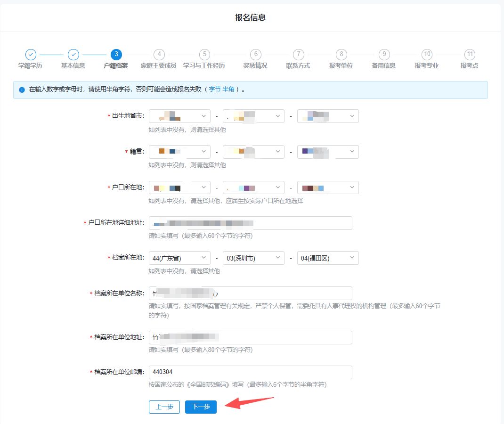Click step 9 circle for 备用信息
The height and width of the screenshot is (424, 504).
[x=384, y=54]
